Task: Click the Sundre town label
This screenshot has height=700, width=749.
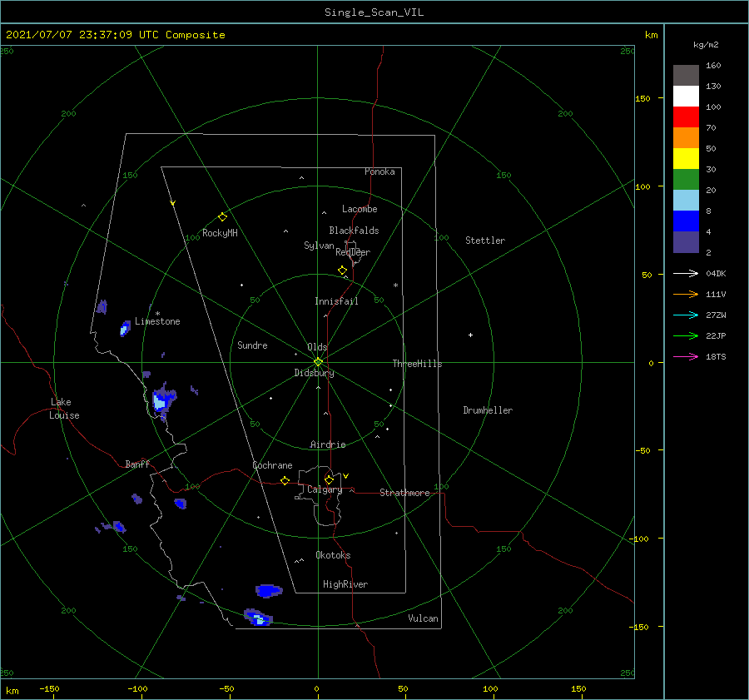Action: pyautogui.click(x=252, y=345)
